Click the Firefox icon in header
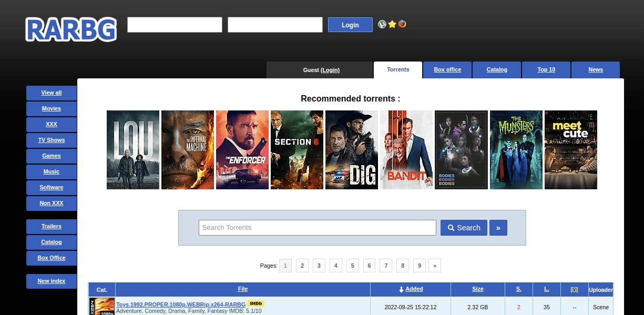This screenshot has width=644, height=315. pos(402,24)
